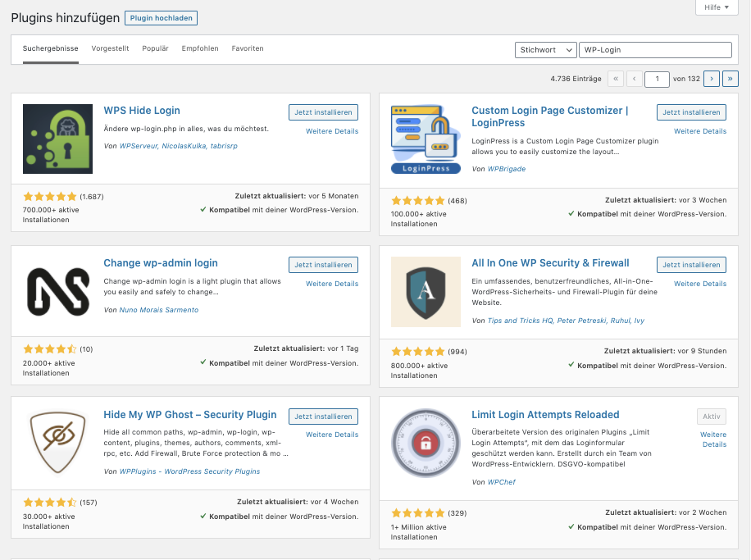Click the 700.000+ aktive Installationen text

click(51, 215)
